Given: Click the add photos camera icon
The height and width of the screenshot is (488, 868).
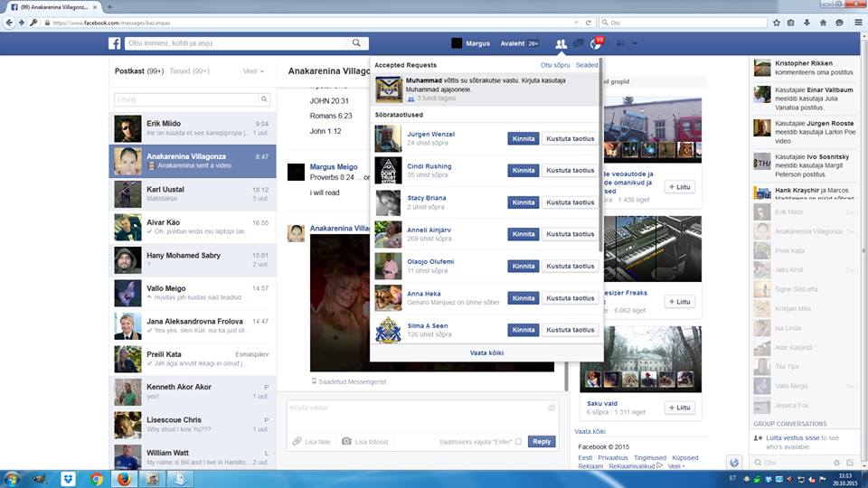Looking at the screenshot, I should coord(346,441).
